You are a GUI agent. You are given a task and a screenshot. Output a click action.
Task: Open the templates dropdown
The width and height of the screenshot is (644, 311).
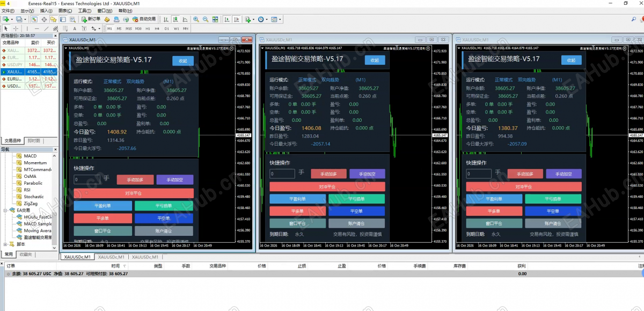click(280, 19)
